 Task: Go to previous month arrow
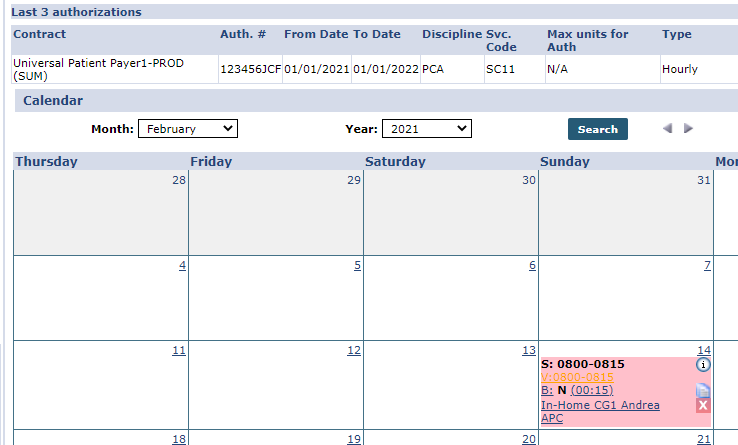point(667,129)
